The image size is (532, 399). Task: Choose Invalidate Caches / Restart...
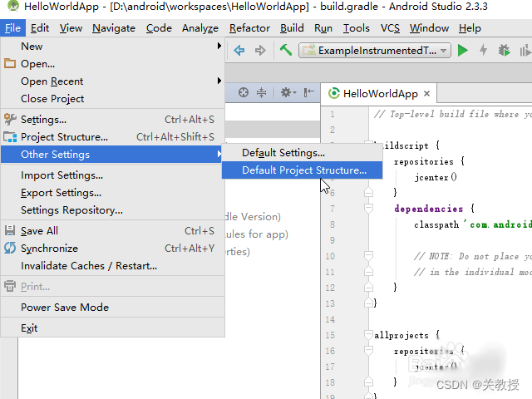point(113,266)
